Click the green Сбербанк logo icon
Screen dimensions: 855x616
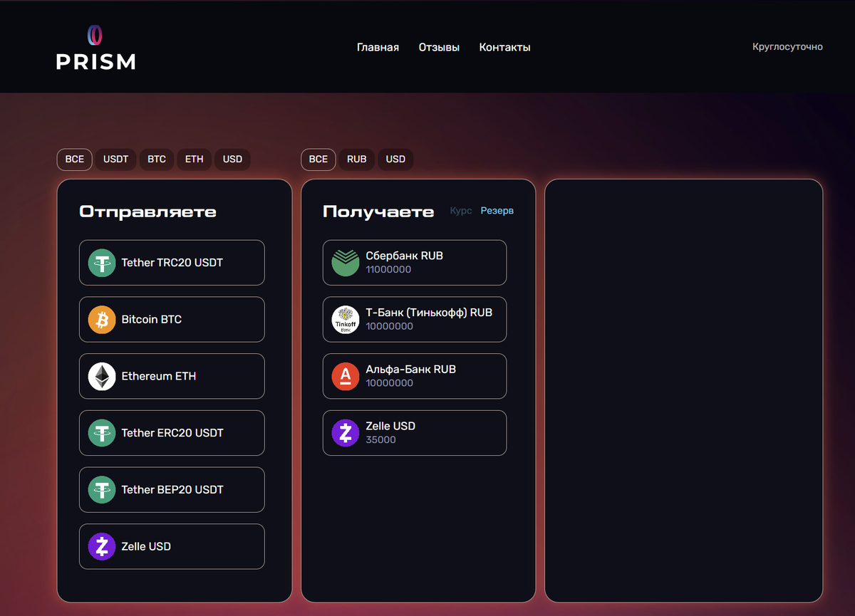click(x=346, y=263)
